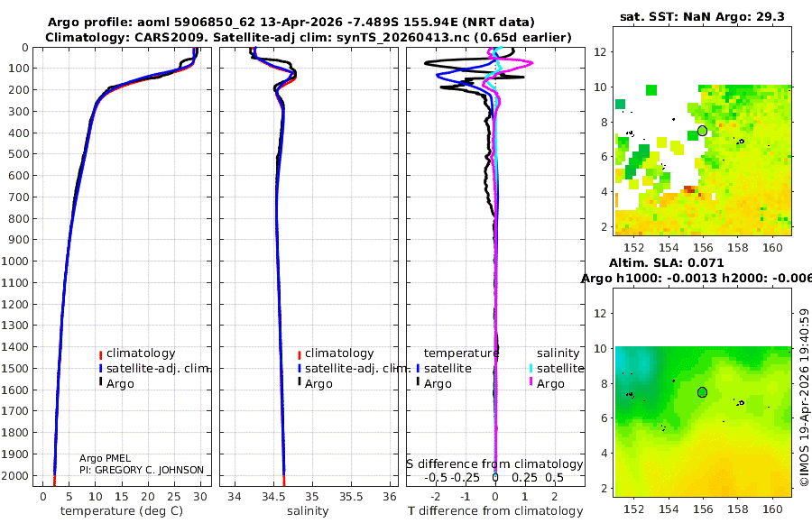Viewport: 812px width, 523px height.
Task: Click the 160 longitude tick on SLA map
Action: coord(772,509)
